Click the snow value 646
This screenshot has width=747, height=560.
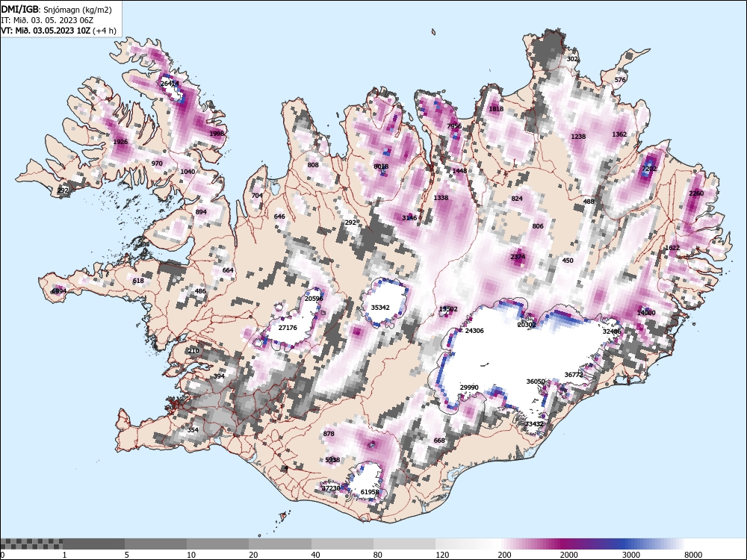tap(279, 217)
